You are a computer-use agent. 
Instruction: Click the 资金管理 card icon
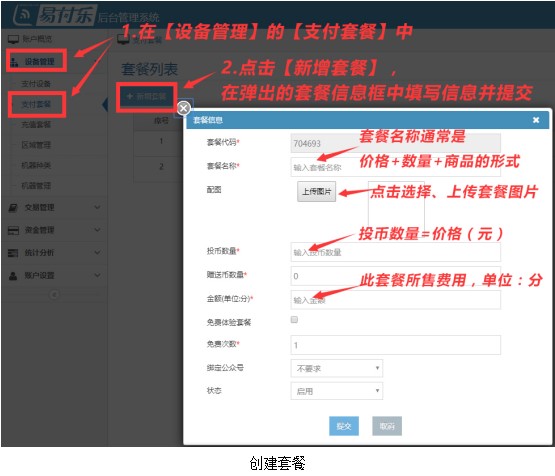coord(13,230)
